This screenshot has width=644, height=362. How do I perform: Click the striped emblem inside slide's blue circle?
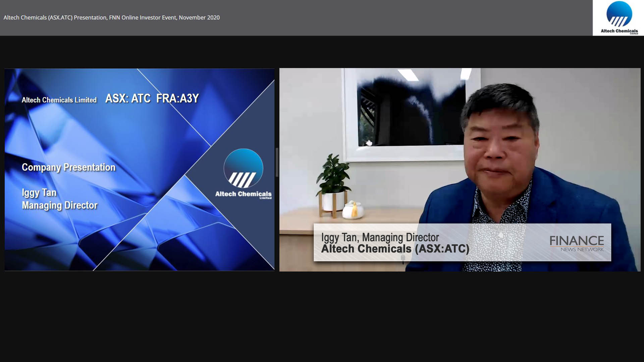pos(242,179)
